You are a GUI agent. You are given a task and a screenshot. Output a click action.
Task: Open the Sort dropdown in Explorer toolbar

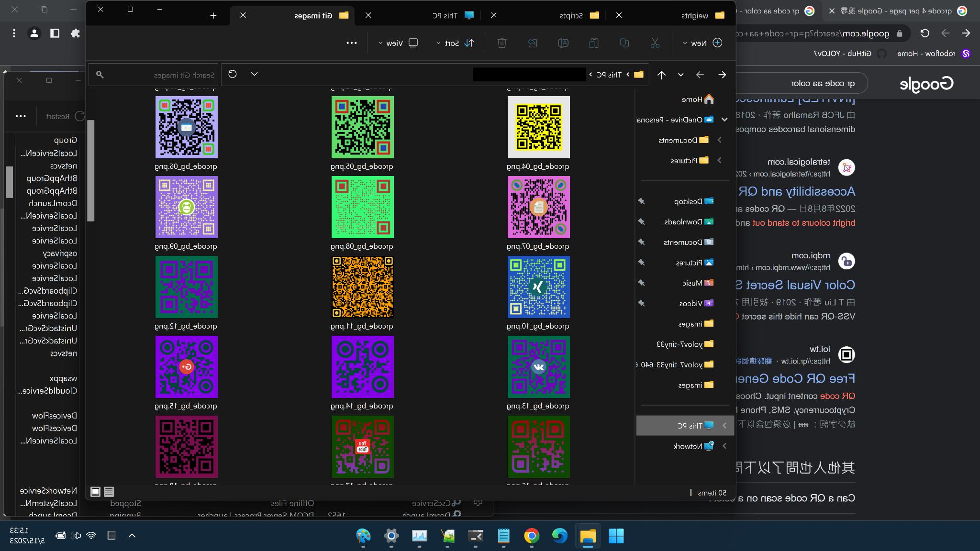point(455,43)
